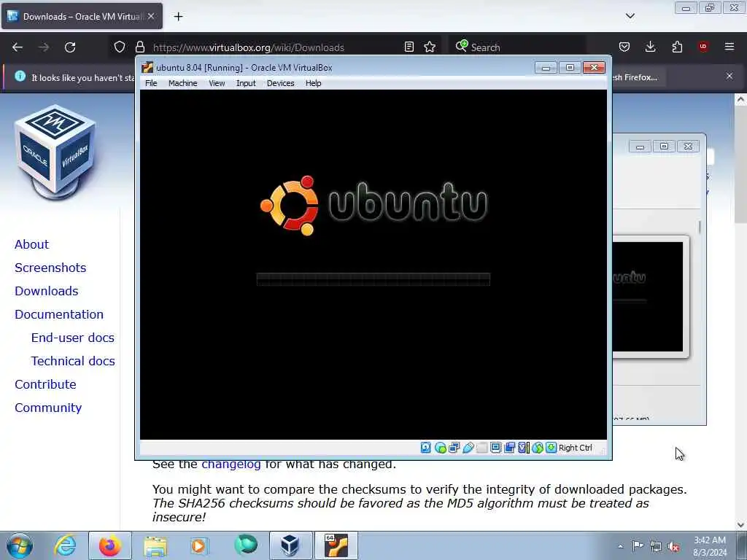Viewport: 747px width, 560px height.
Task: Click the Firefox Search box
Action: [517, 47]
